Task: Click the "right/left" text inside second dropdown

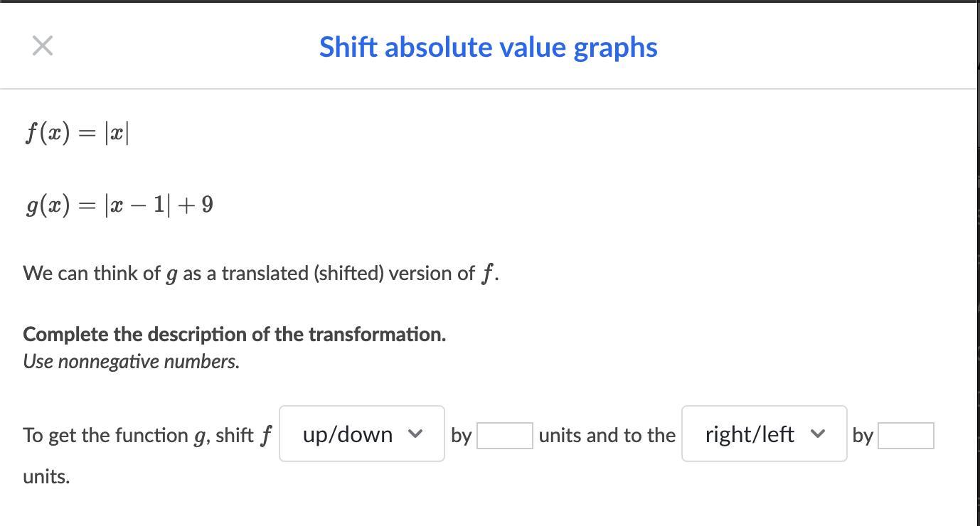Action: 750,434
